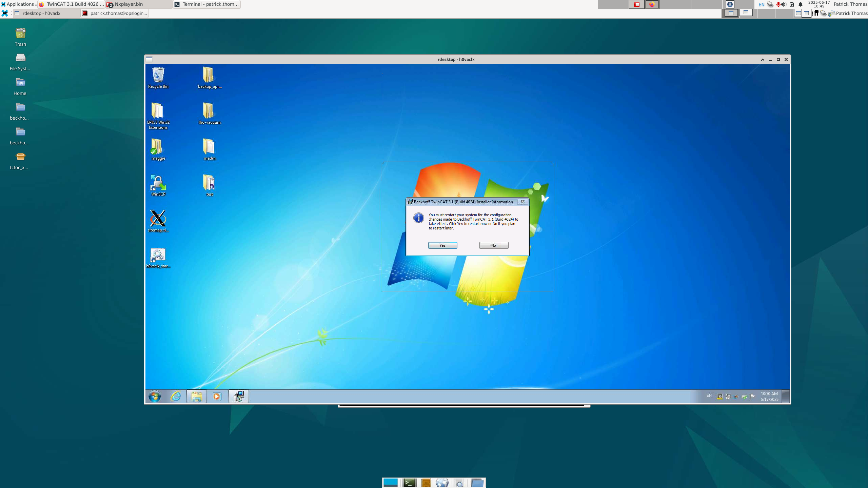Image resolution: width=868 pixels, height=488 pixels.
Task: Open the Home folder desktop icon
Action: click(20, 86)
